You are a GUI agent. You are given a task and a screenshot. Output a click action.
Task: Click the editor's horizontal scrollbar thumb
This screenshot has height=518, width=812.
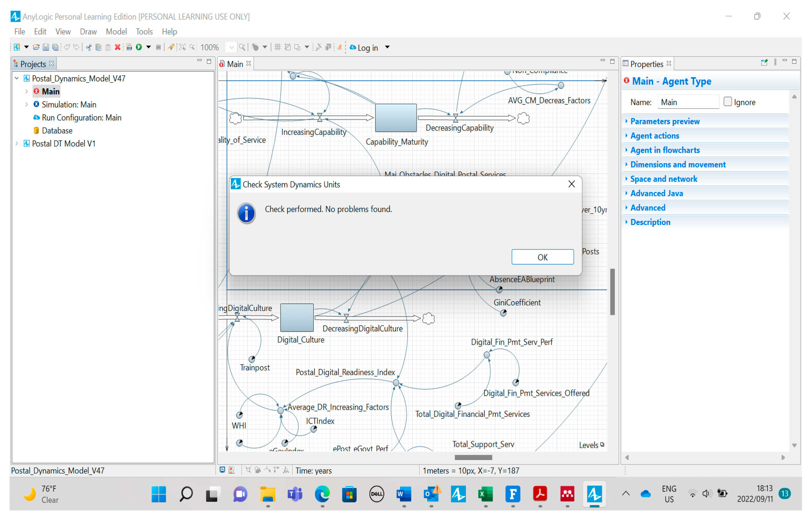point(473,458)
